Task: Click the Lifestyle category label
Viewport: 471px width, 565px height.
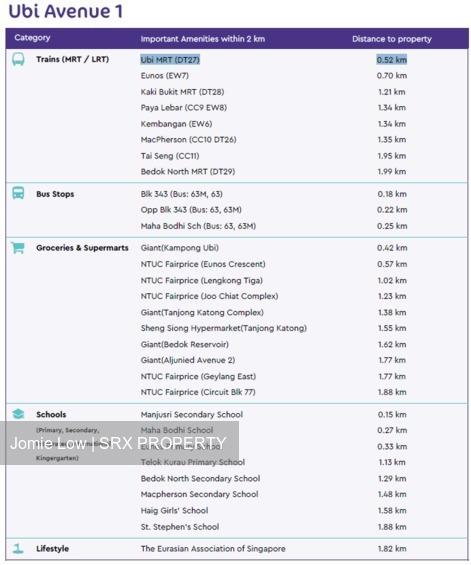Action: [53, 549]
